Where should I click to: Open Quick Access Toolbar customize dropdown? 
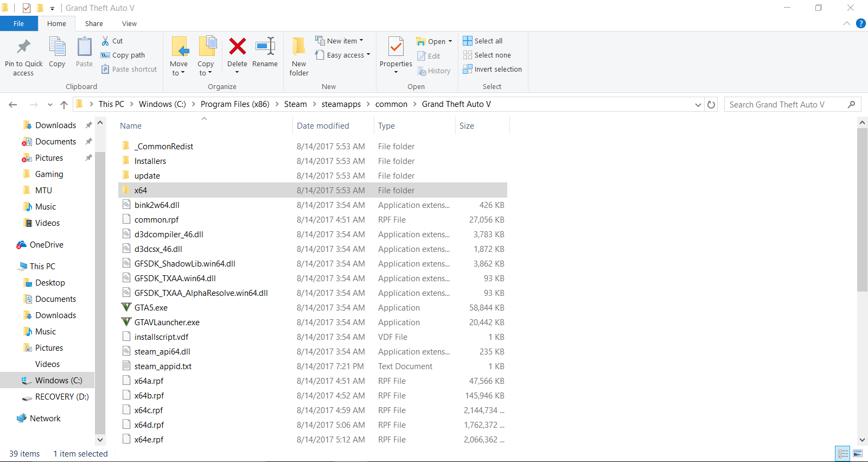(52, 8)
